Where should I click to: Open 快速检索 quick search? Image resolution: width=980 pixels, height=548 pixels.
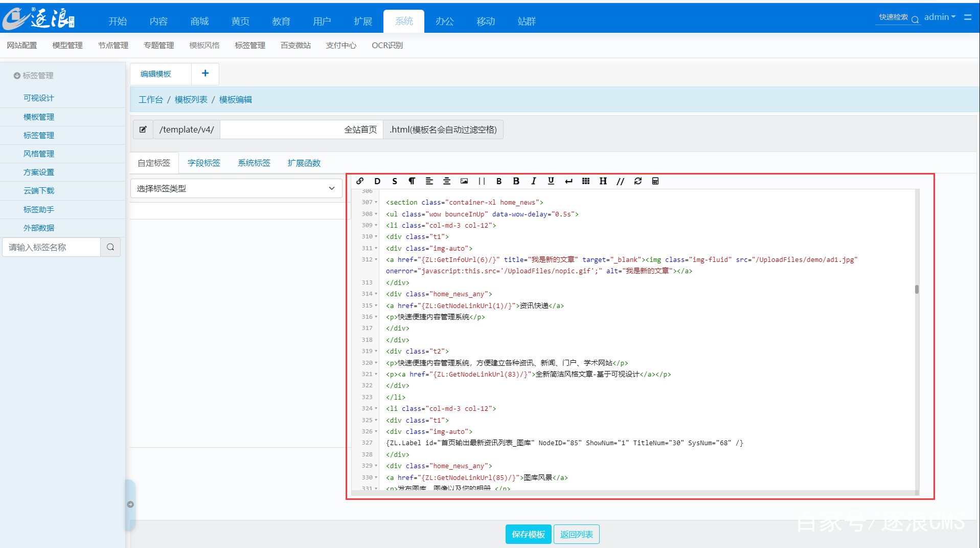(898, 18)
